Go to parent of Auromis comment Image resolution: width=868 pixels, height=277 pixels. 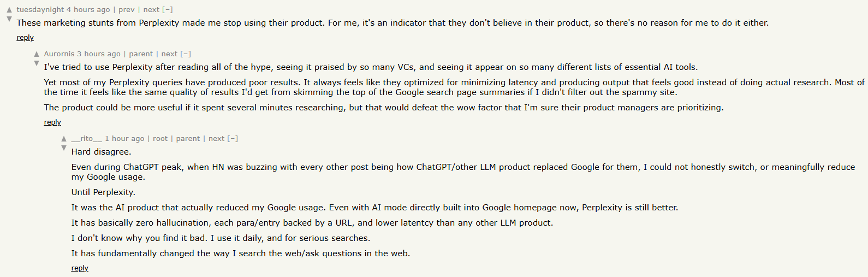point(141,54)
